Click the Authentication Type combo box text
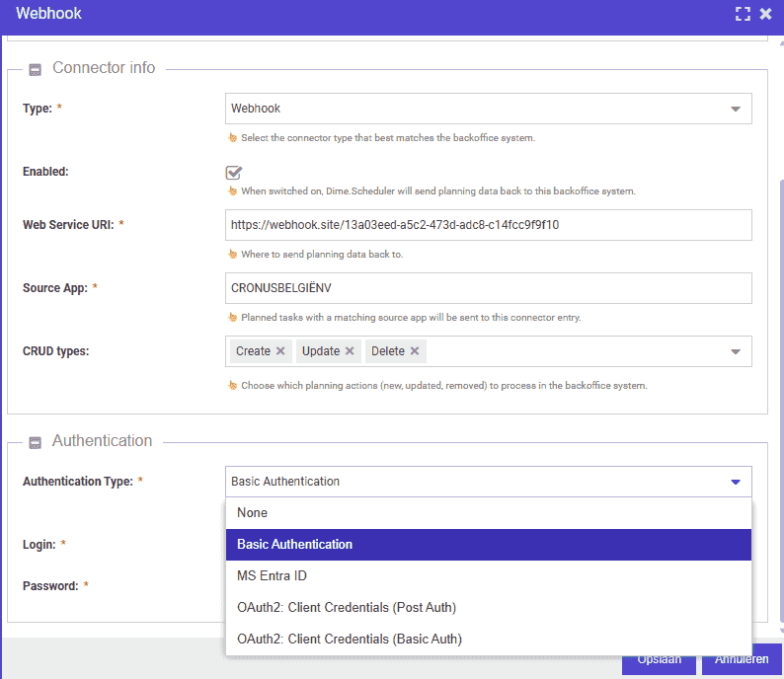 tap(285, 482)
